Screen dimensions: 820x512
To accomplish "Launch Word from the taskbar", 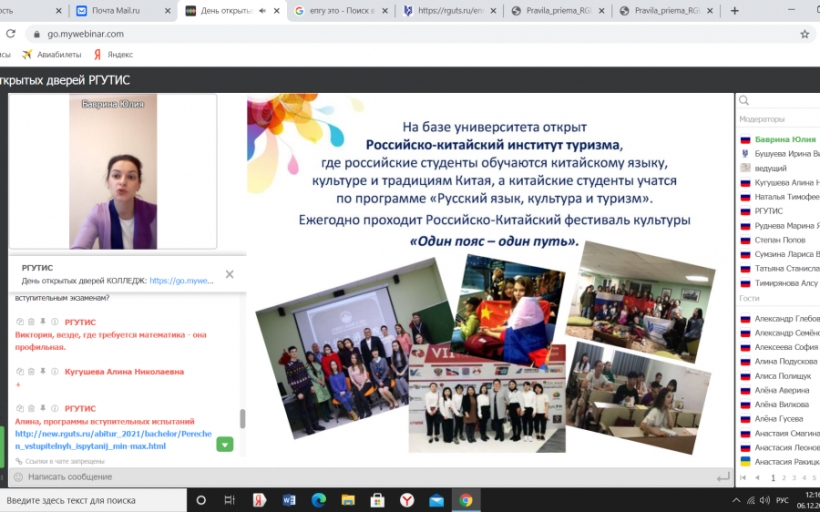I will tap(289, 500).
